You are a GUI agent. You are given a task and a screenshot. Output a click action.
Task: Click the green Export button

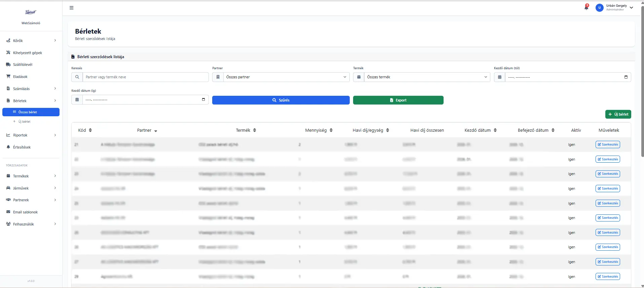tap(398, 100)
